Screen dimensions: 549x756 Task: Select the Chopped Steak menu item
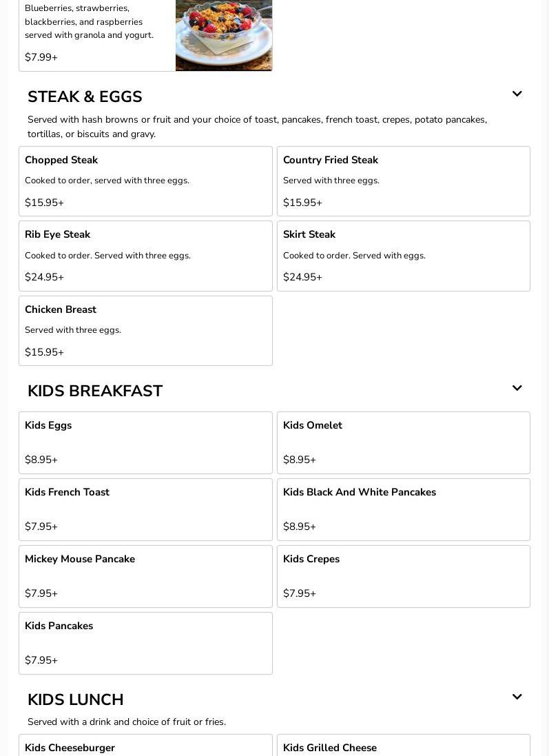145,181
